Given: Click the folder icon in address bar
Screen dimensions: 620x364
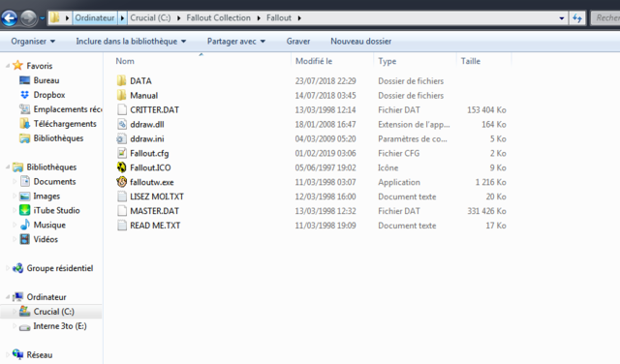Looking at the screenshot, I should pos(54,17).
